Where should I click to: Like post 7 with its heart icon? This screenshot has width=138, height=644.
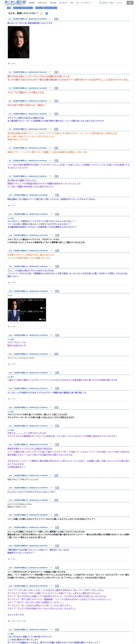click(49, 148)
